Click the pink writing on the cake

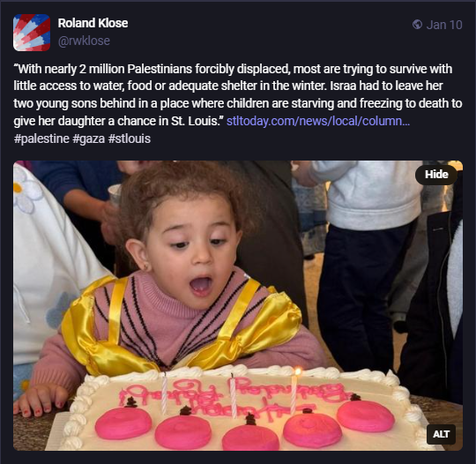(x=234, y=397)
